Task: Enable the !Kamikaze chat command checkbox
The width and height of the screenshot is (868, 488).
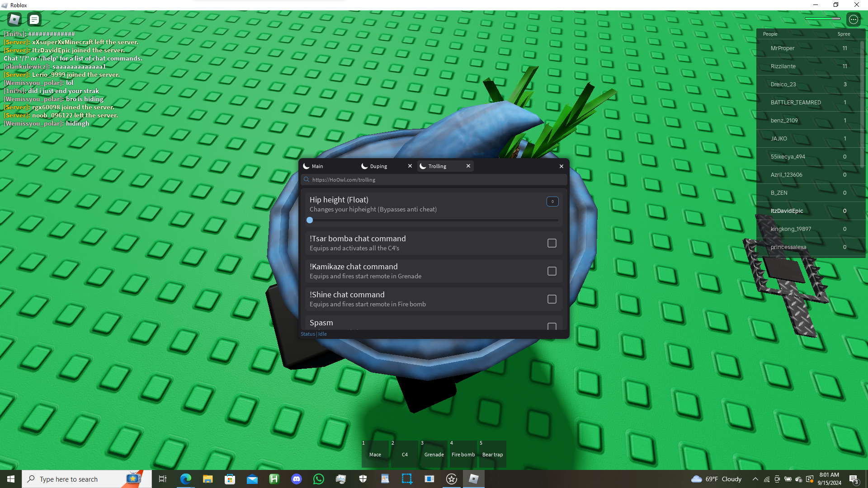Action: click(x=552, y=271)
